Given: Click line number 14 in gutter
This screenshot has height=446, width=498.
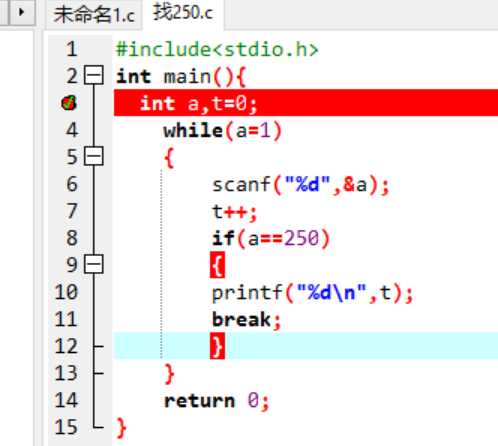Looking at the screenshot, I should [x=66, y=400].
